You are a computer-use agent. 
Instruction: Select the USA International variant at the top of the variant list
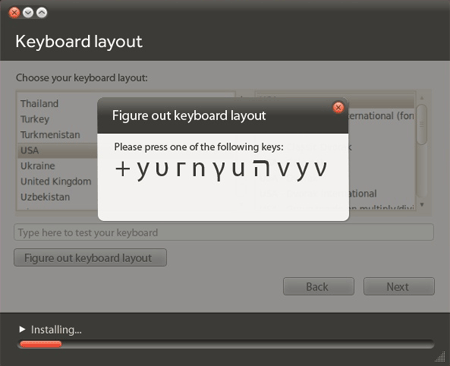point(380,116)
